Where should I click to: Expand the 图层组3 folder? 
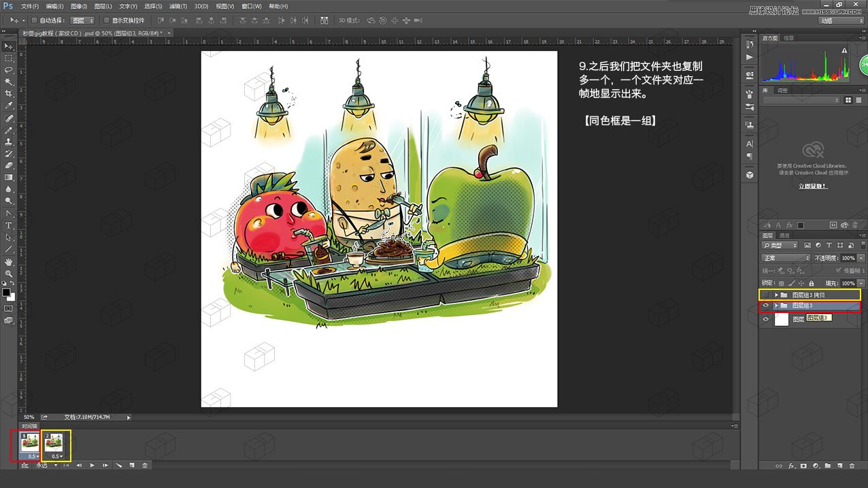[x=776, y=305]
